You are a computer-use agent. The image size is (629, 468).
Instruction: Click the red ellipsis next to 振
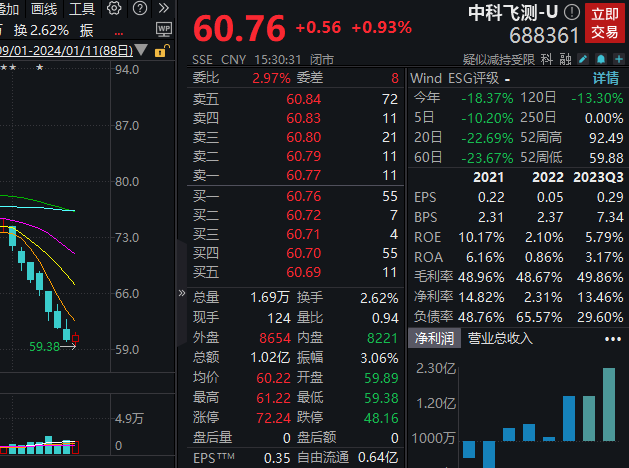(119, 33)
